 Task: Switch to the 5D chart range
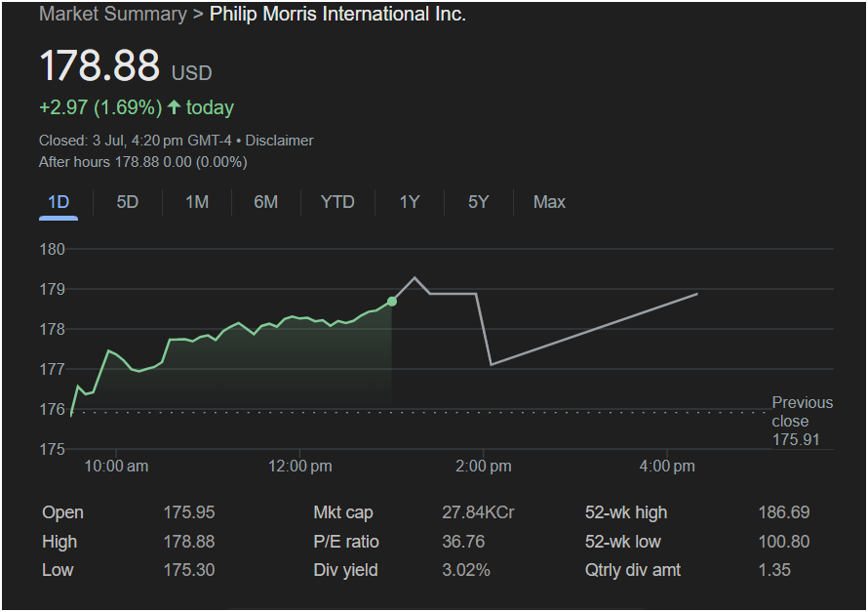click(x=128, y=202)
